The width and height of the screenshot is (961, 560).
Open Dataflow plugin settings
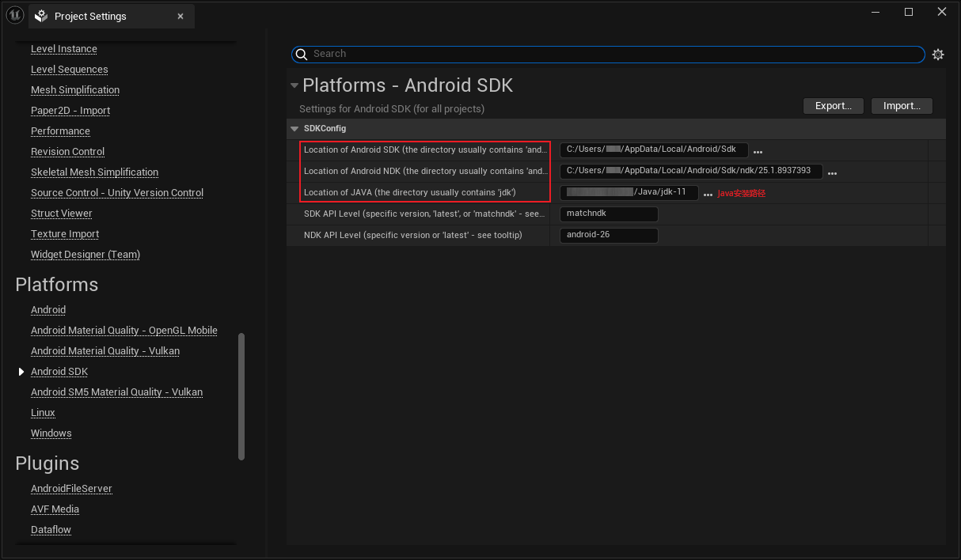51,530
